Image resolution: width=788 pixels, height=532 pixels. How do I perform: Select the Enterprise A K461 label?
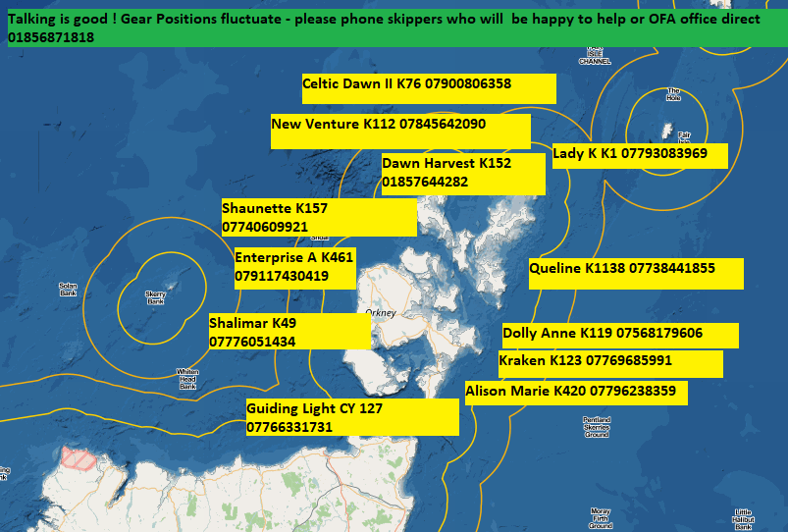[x=295, y=268]
